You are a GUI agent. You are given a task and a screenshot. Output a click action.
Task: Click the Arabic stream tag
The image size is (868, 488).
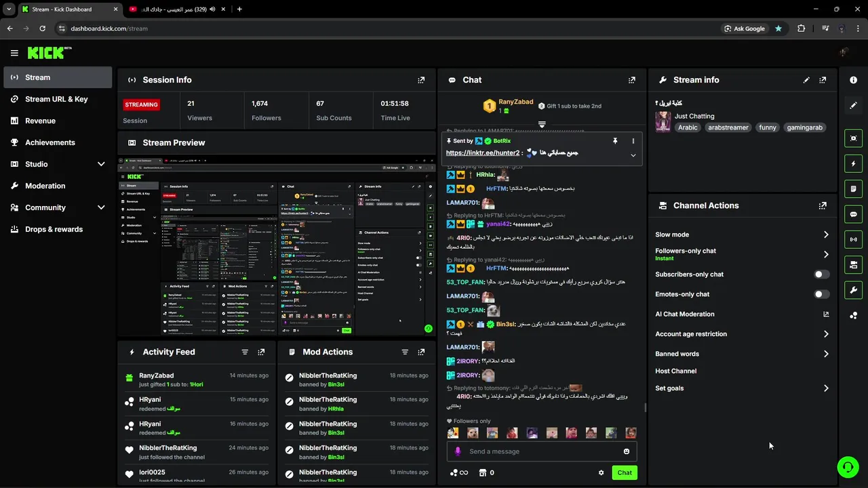(x=688, y=127)
